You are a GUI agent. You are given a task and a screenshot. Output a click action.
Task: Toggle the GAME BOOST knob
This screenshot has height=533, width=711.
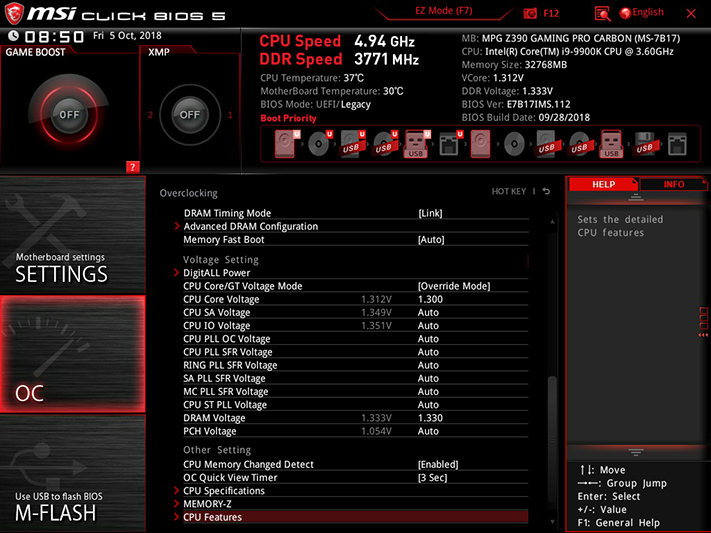point(69,115)
